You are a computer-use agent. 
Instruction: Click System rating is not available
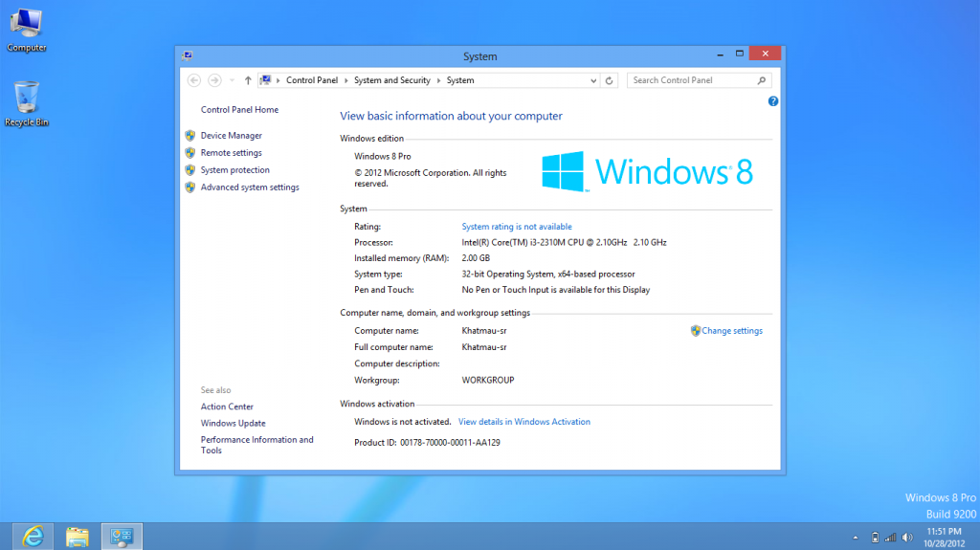(x=516, y=227)
